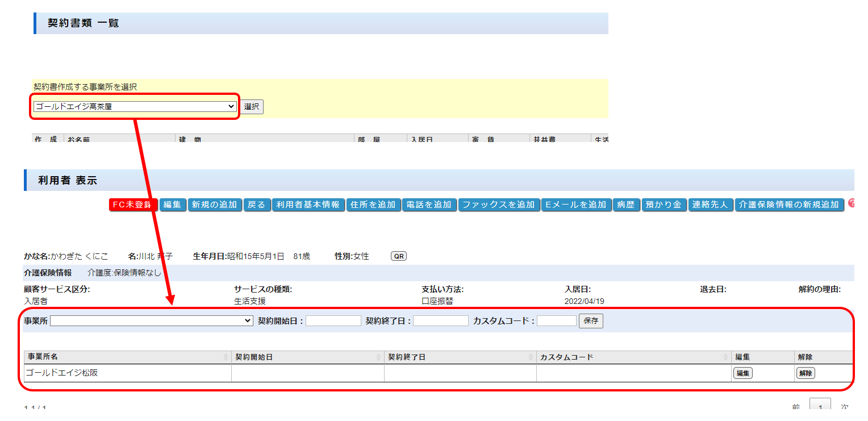Image resolution: width=868 pixels, height=421 pixels.
Task: Click the 選択 button
Action: click(251, 106)
